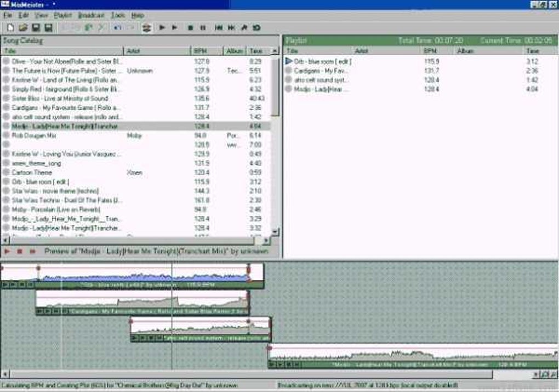Stop playback with the toolbar square button
The width and height of the screenshot is (559, 392).
pos(190,28)
